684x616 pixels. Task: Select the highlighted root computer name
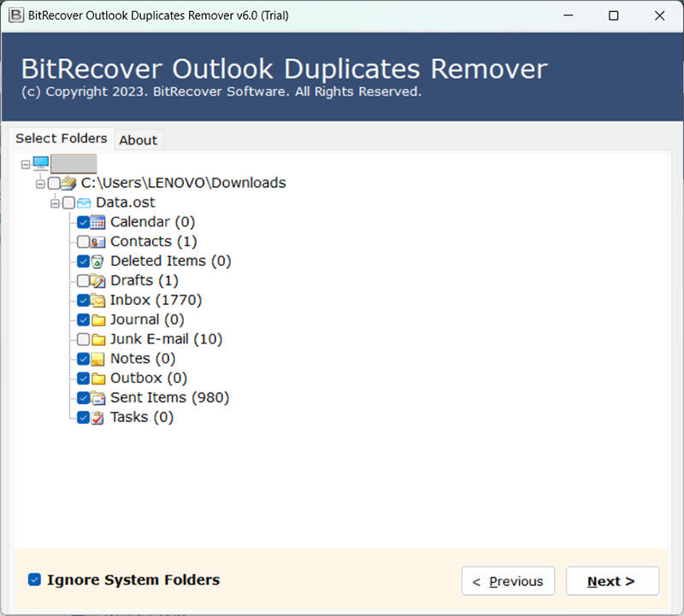[74, 164]
